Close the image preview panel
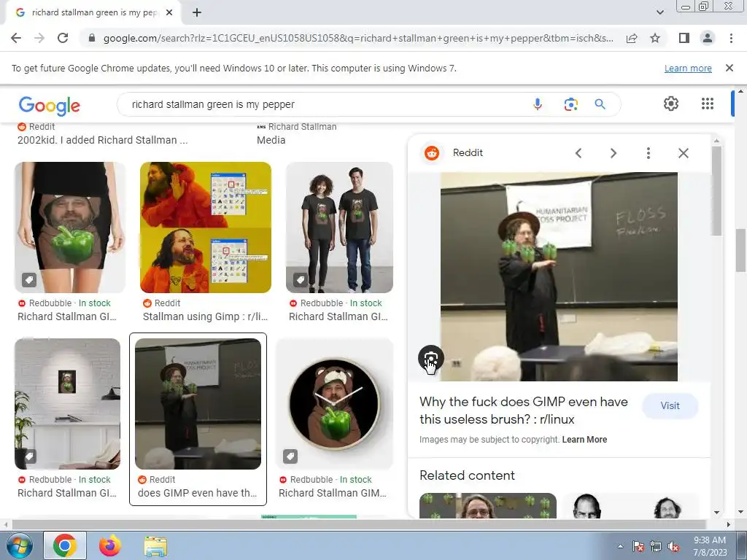This screenshot has width=747, height=560. click(x=683, y=153)
